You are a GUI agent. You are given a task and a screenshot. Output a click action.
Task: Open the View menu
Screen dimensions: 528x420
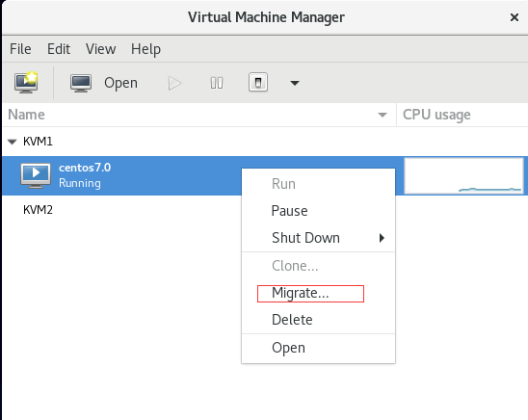click(100, 49)
